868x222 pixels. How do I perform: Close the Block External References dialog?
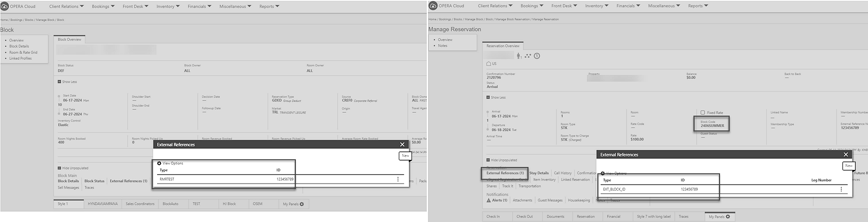point(402,145)
